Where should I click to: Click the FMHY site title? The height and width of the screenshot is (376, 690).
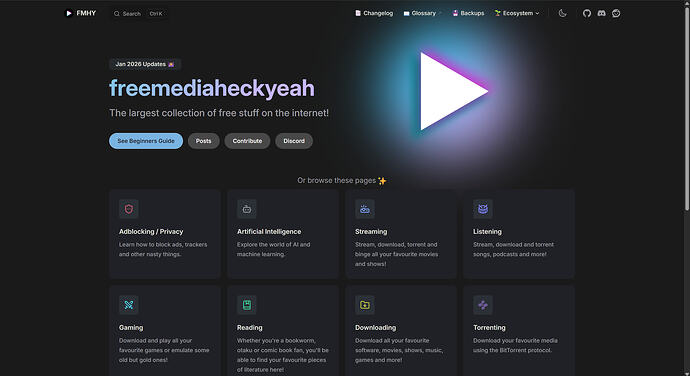[x=86, y=13]
